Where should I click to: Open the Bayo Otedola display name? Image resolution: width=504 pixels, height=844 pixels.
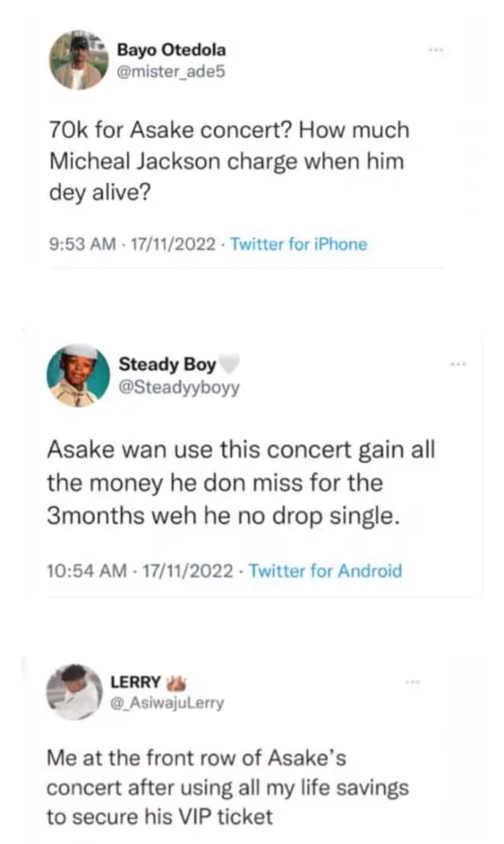pos(171,50)
